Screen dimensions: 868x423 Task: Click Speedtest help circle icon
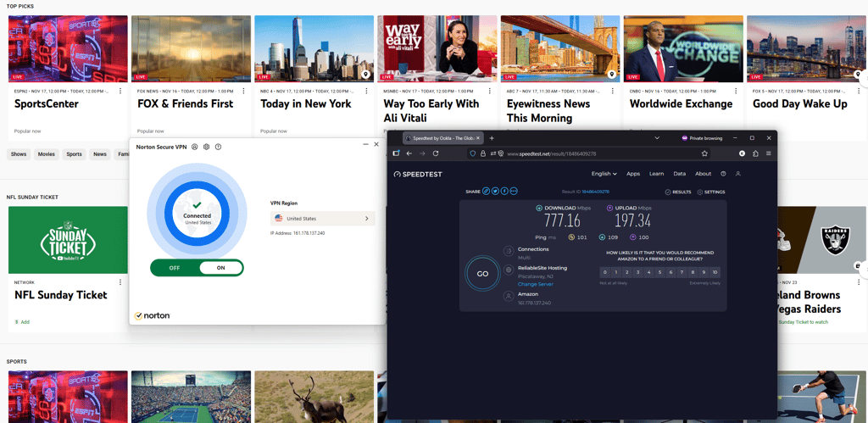(724, 174)
